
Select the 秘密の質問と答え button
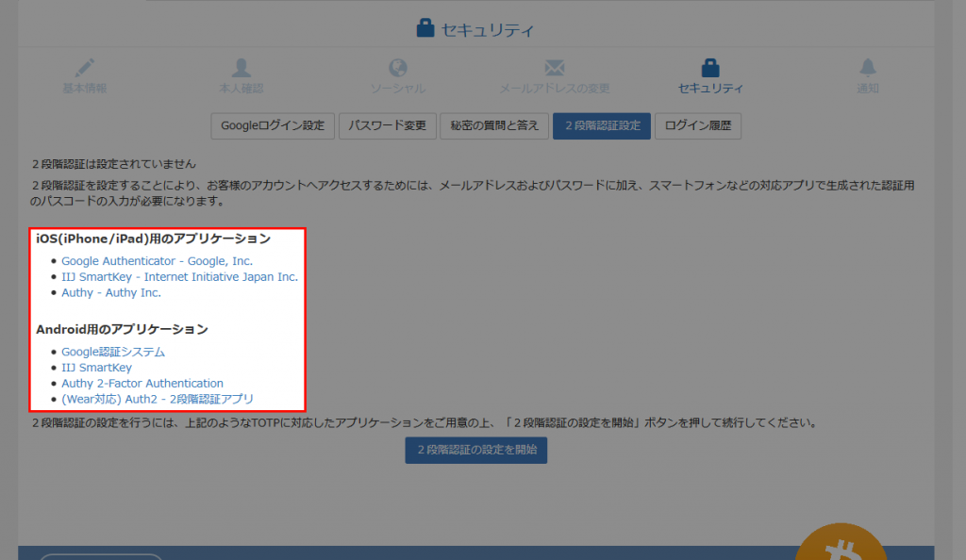494,125
